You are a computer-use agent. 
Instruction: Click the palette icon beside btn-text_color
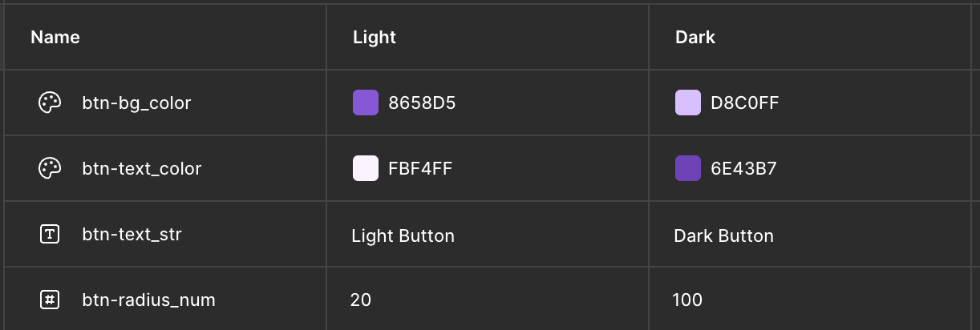[x=50, y=168]
